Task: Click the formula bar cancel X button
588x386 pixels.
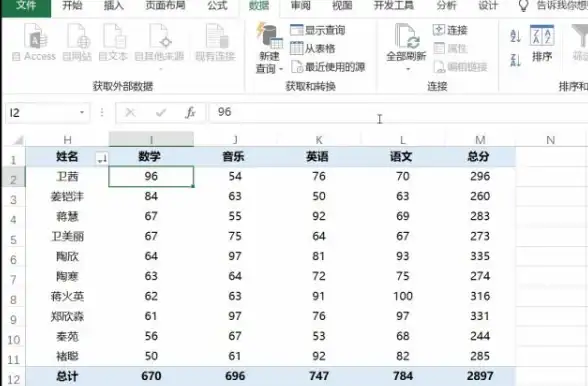Action: coord(130,112)
